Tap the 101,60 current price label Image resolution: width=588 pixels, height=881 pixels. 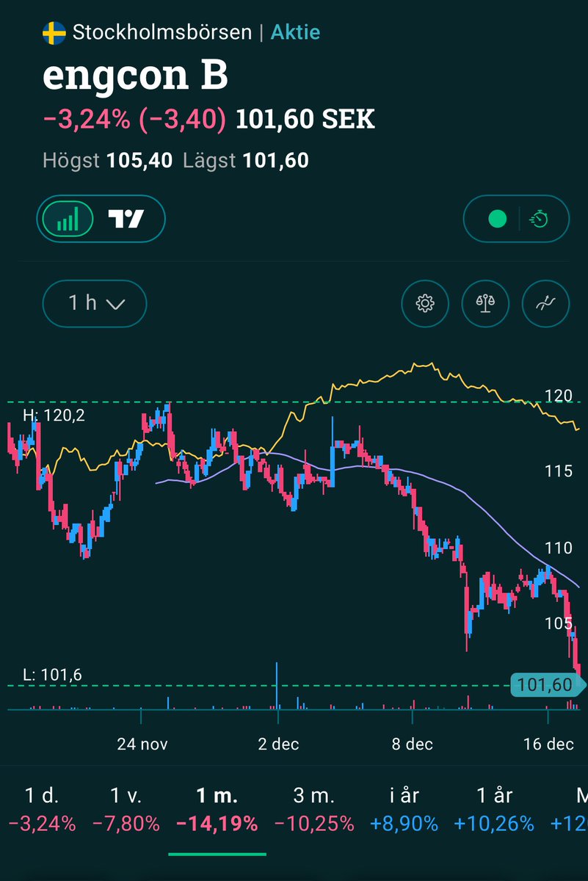(547, 686)
